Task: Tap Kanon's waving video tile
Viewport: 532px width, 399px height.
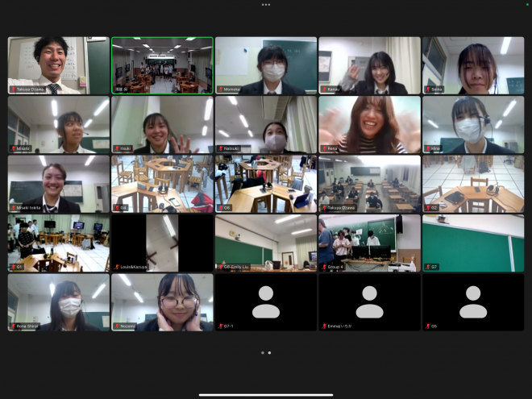Action: 369,65
